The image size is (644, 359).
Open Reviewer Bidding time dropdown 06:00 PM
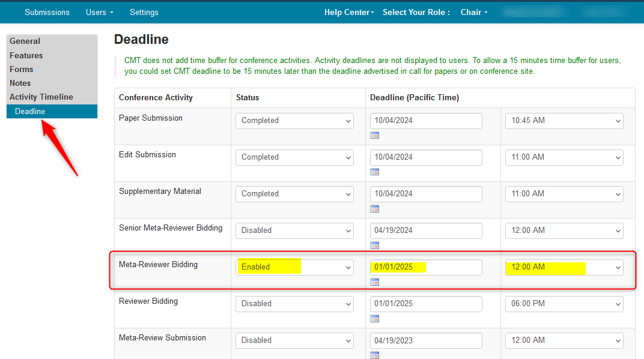coord(564,304)
